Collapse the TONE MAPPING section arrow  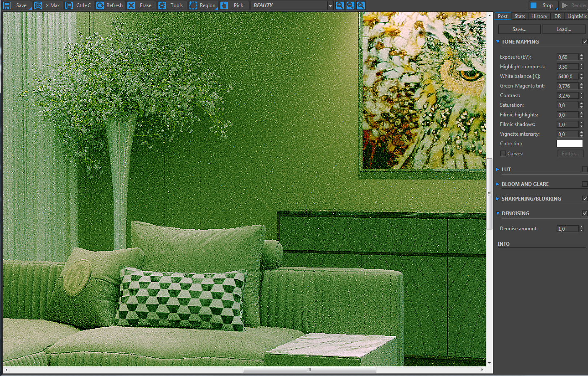[497, 42]
